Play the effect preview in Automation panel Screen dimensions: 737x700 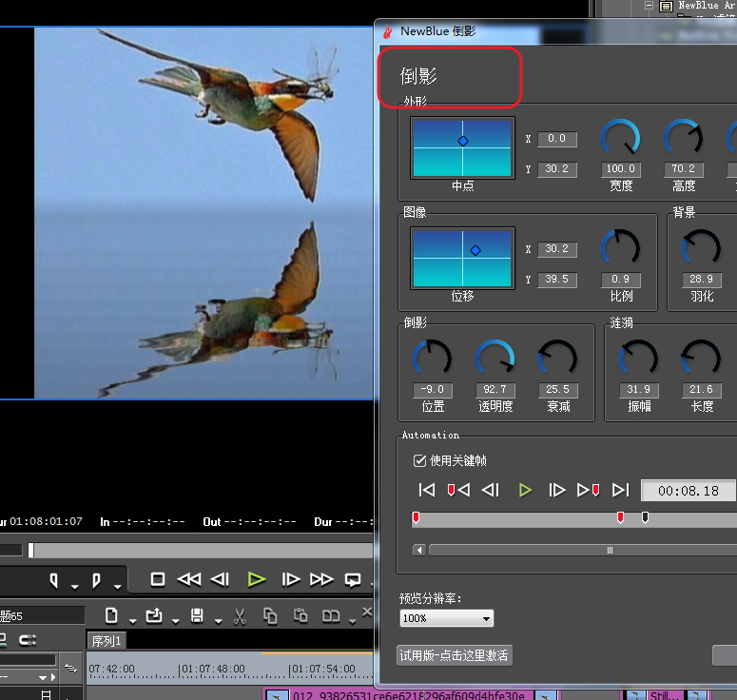[x=525, y=490]
